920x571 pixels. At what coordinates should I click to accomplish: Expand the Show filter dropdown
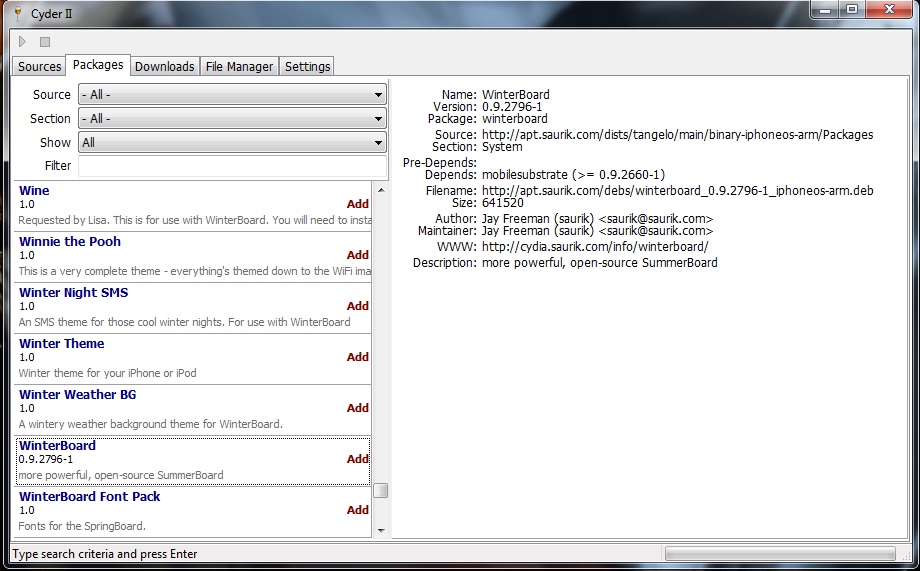(x=232, y=143)
